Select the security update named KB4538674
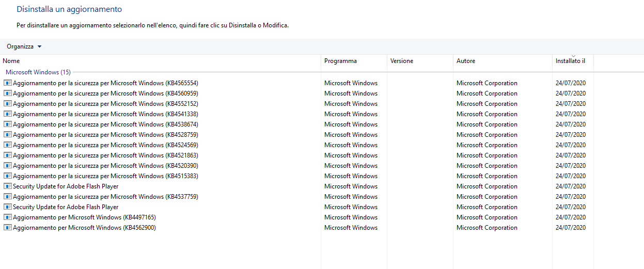Screen dimensions: 644x269 coord(105,124)
